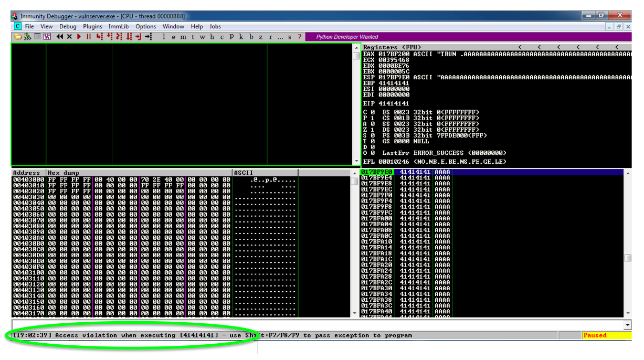
Task: Open the Help menu
Action: (197, 26)
